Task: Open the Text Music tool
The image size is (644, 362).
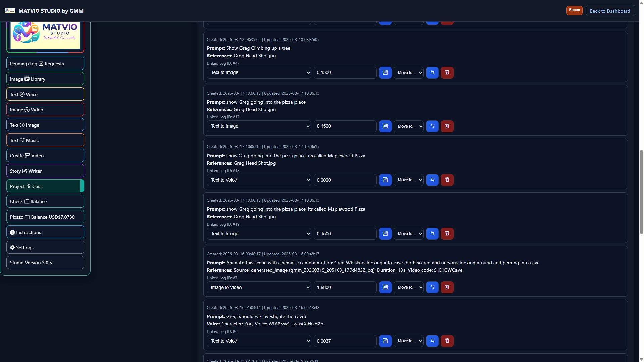Action: [x=45, y=140]
